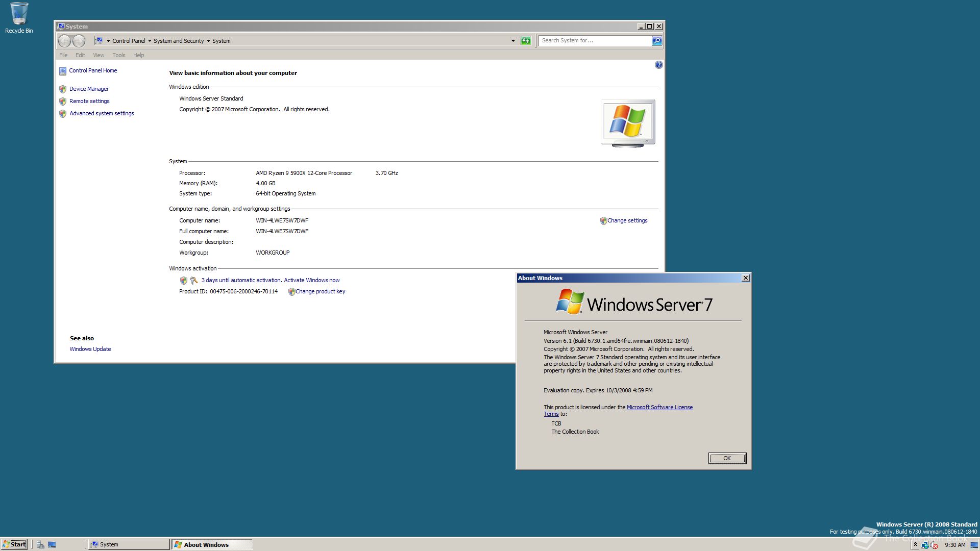Expand dropdown arrow after System and Security
Screen dimensions: 980x551
[x=208, y=41]
